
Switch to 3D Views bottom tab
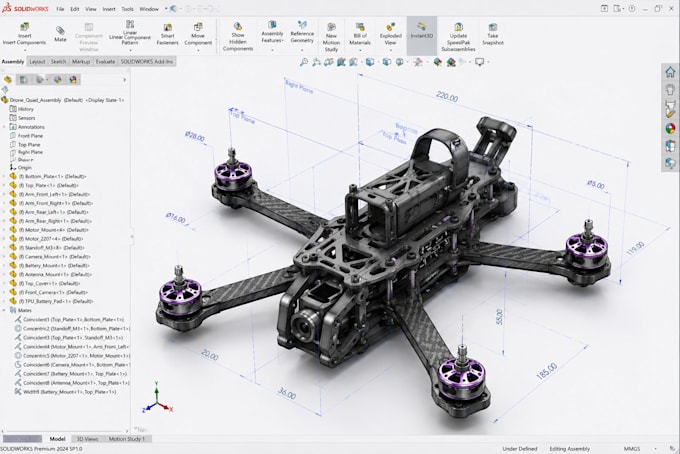click(x=88, y=439)
